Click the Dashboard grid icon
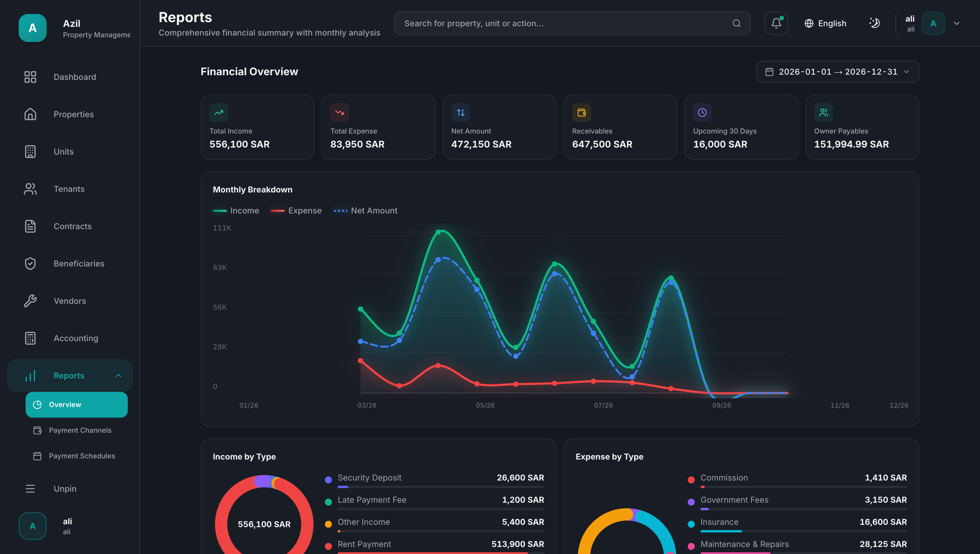The image size is (980, 554). pos(30,77)
